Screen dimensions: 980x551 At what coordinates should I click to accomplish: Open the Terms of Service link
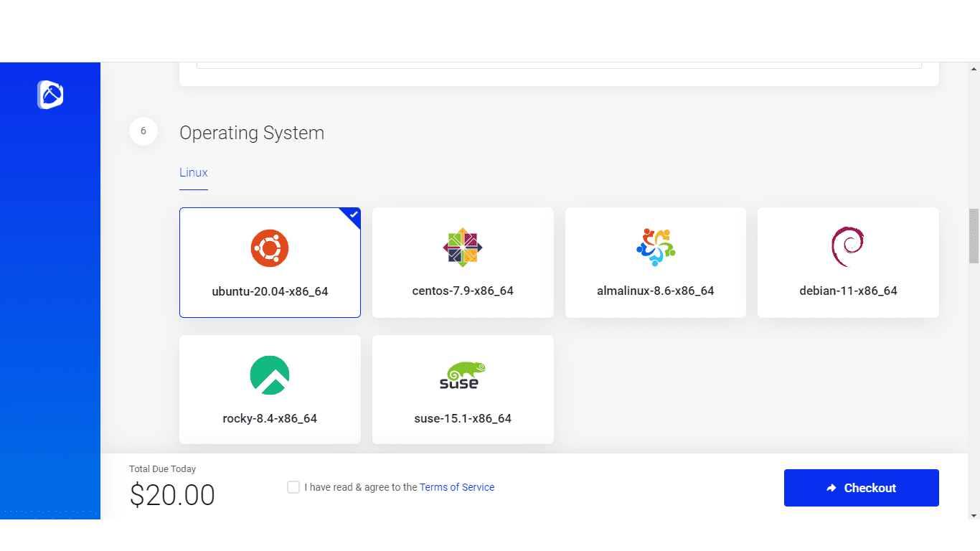click(x=457, y=487)
